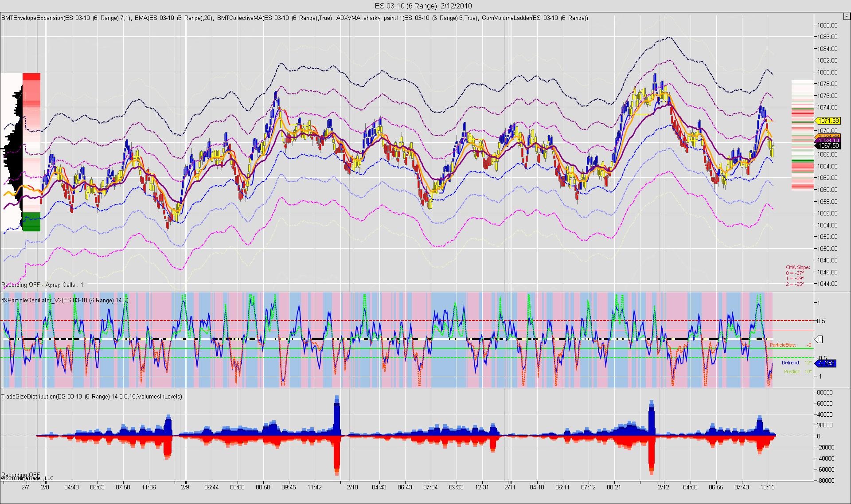This screenshot has width=851, height=504.
Task: Select the d9ParticleOscillator_V2 panel label
Action: (x=65, y=301)
